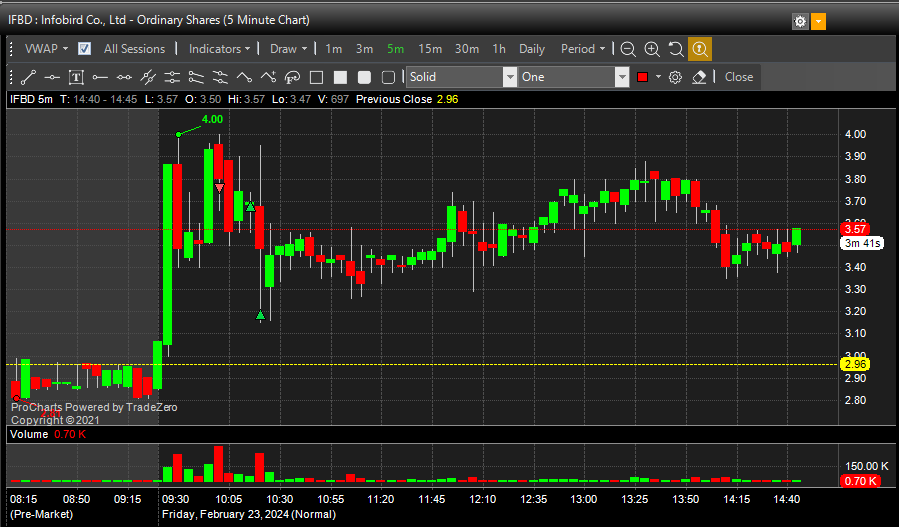Select the empty rectangle shape tool

pyautogui.click(x=316, y=77)
